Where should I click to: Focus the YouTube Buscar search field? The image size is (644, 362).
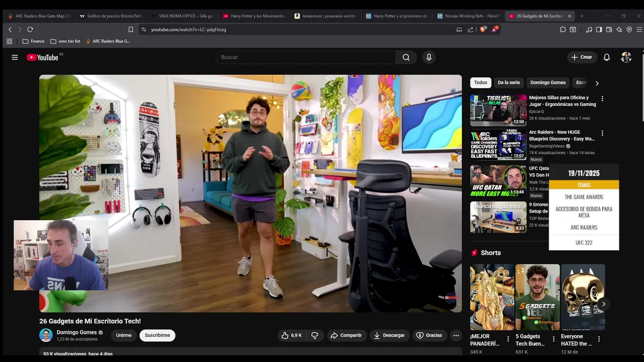click(305, 57)
